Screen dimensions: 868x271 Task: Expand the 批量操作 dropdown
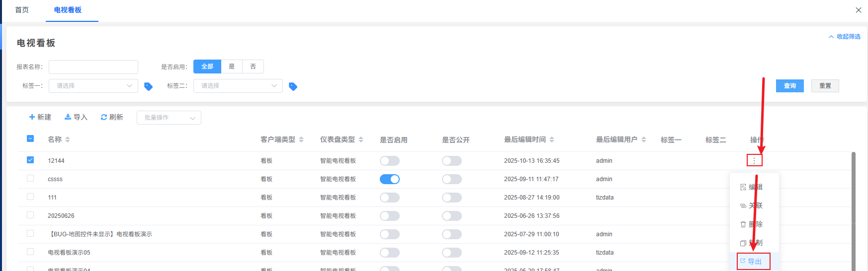click(169, 118)
